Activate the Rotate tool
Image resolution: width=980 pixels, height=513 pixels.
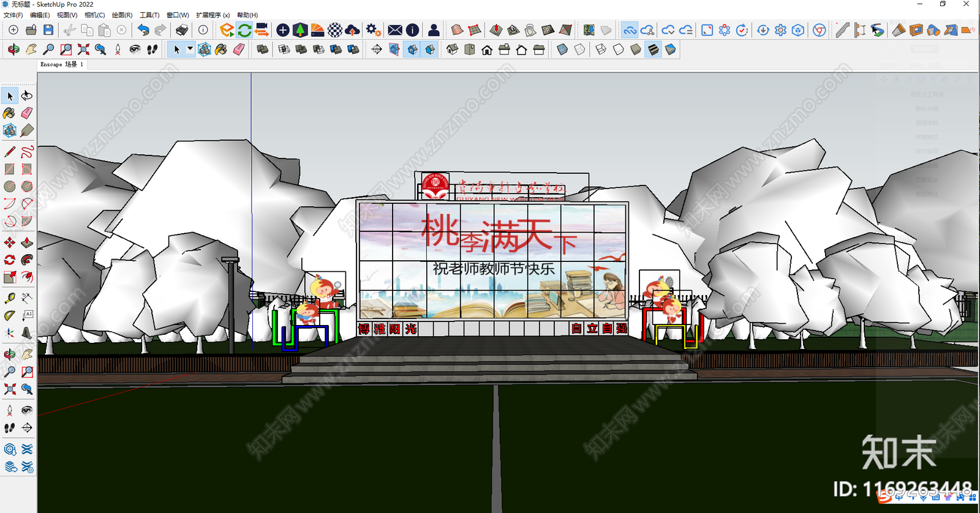[10, 260]
